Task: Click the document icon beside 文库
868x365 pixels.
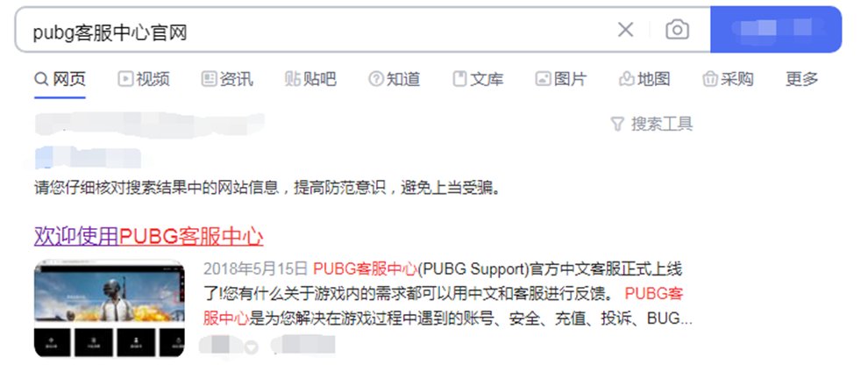Action: [459, 79]
